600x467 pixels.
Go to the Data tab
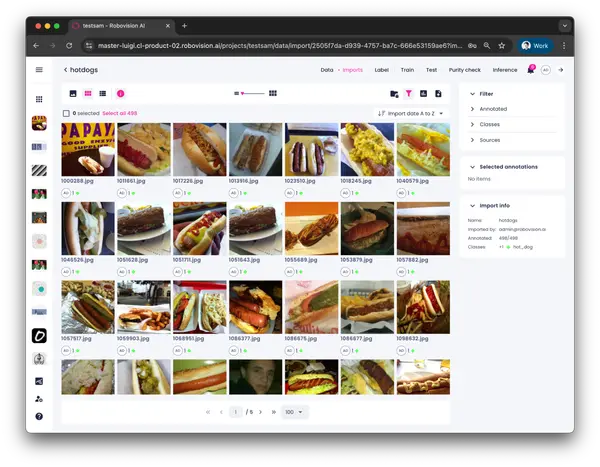pos(327,70)
